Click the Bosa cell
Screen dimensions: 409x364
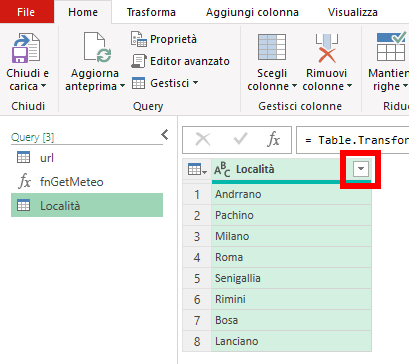291,320
